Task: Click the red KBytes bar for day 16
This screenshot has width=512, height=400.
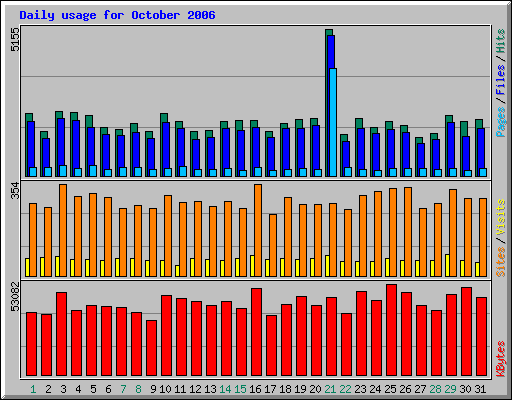Action: pyautogui.click(x=256, y=332)
